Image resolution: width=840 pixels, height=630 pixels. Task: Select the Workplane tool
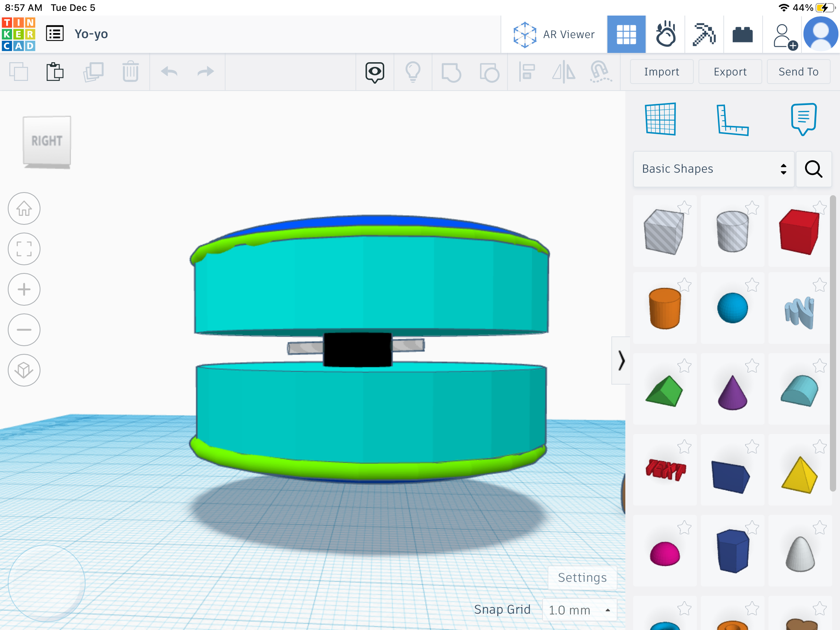tap(660, 119)
